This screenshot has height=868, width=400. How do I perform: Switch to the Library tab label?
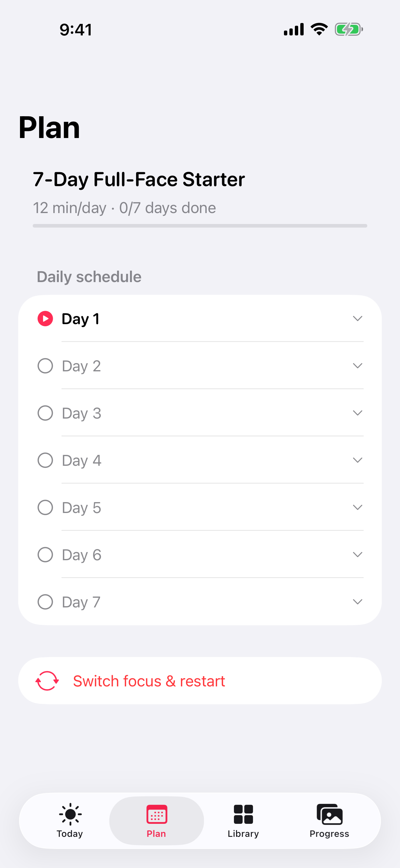coord(243,833)
